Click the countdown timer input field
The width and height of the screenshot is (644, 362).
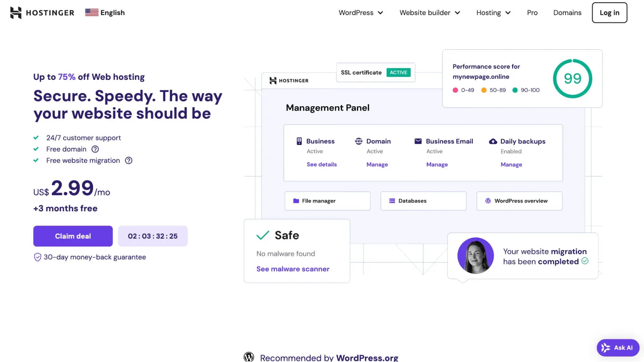coord(153,236)
